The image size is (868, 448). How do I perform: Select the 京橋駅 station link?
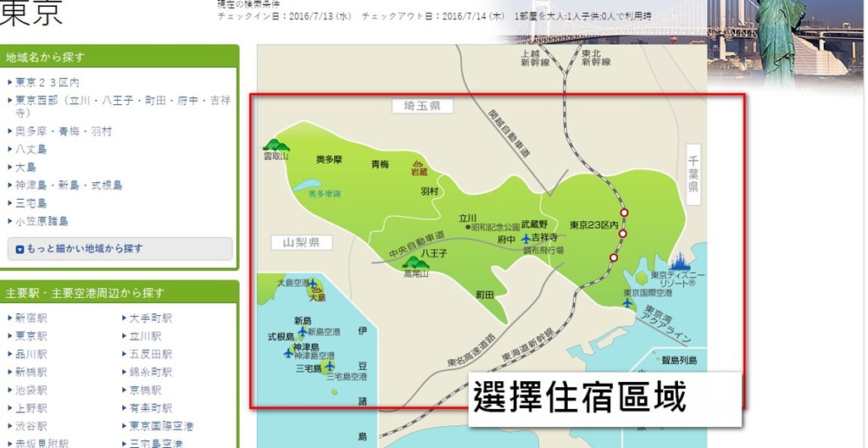(145, 390)
